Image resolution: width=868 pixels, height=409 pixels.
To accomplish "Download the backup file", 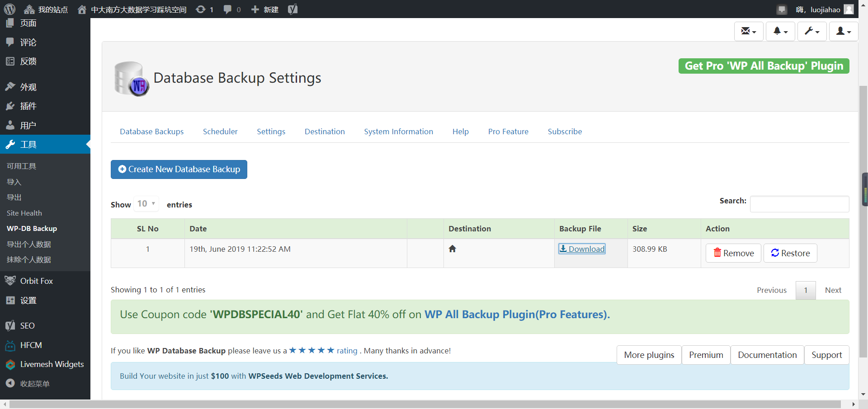I will (582, 249).
